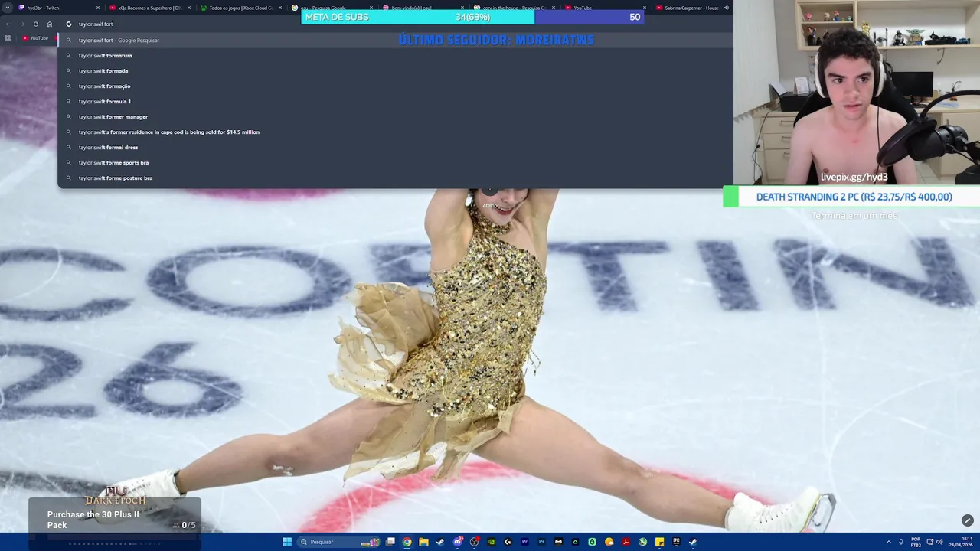Viewport: 980px width, 551px height.
Task: Expand the hidden system tray icons
Action: [889, 542]
